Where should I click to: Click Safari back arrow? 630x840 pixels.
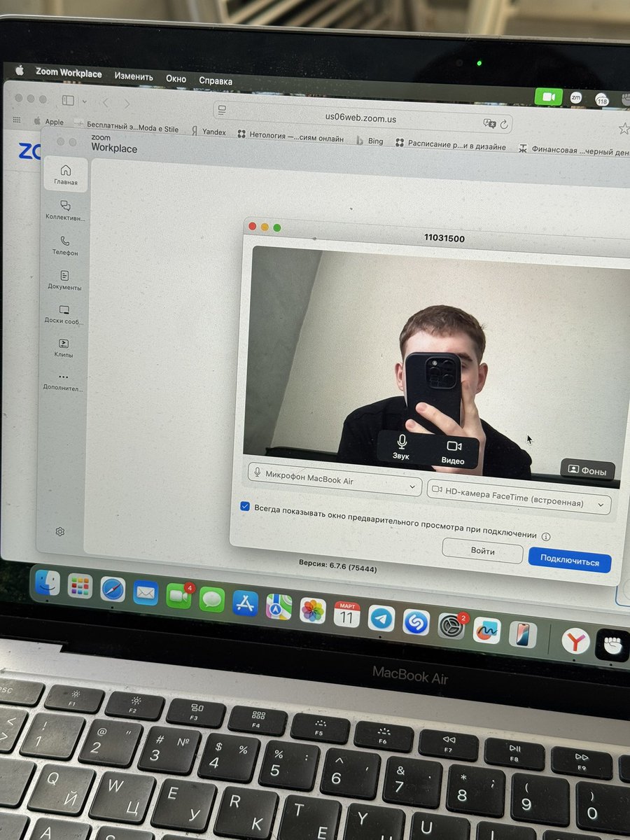(106, 103)
